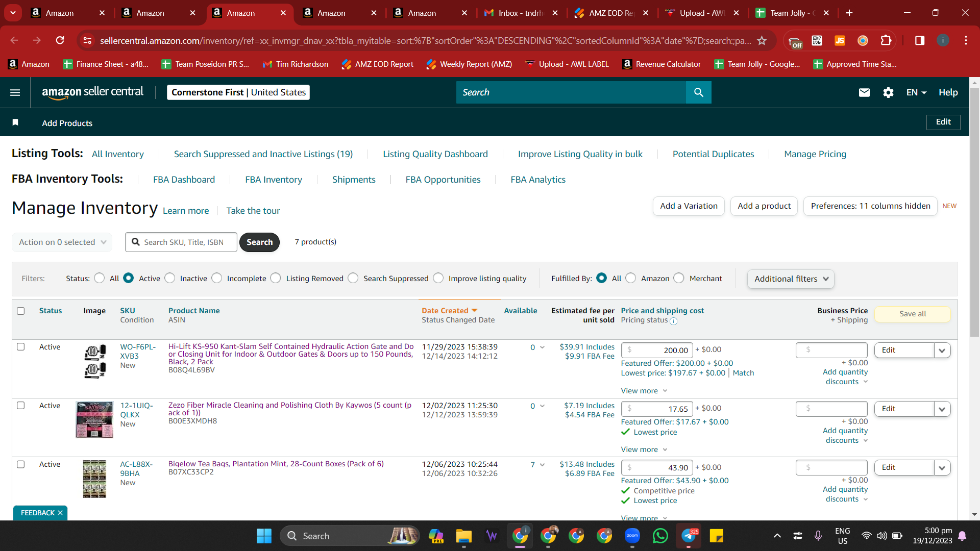
Task: Open the Manage Pricing link
Action: 815,154
